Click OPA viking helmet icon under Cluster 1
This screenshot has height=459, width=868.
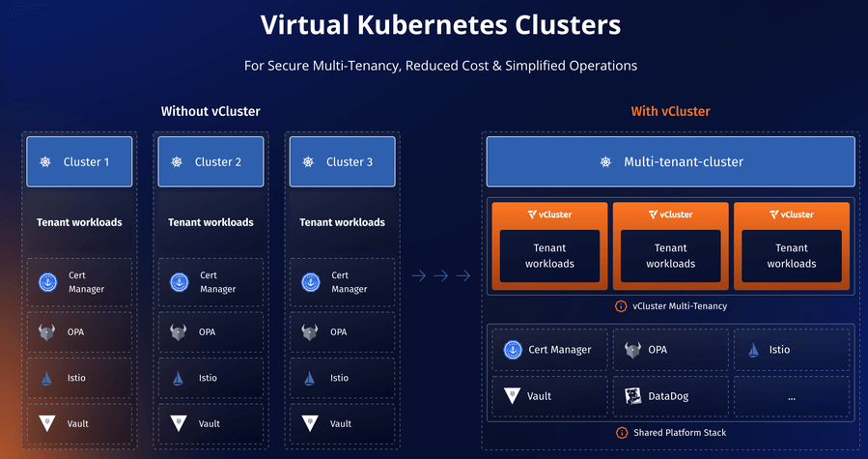click(46, 332)
